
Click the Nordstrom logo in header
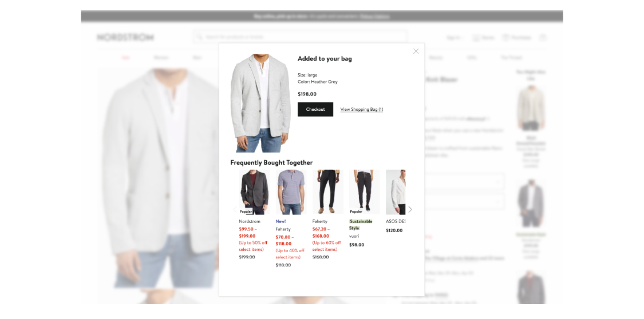pos(125,37)
